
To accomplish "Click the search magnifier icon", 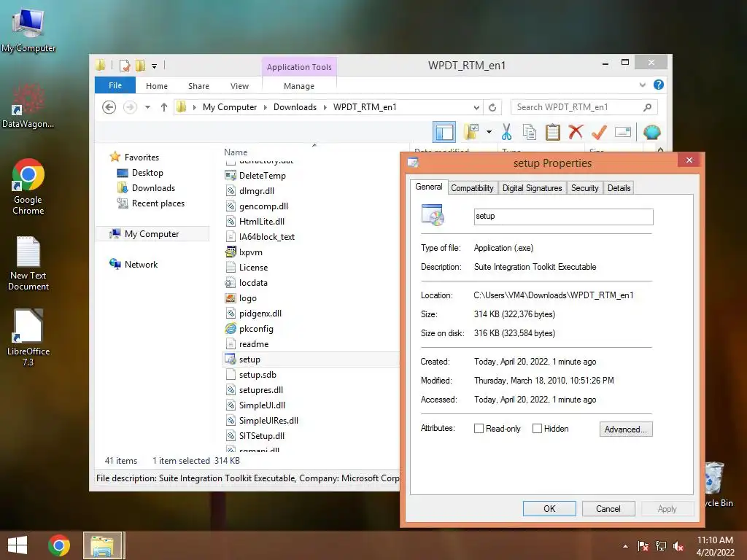I will [x=648, y=107].
